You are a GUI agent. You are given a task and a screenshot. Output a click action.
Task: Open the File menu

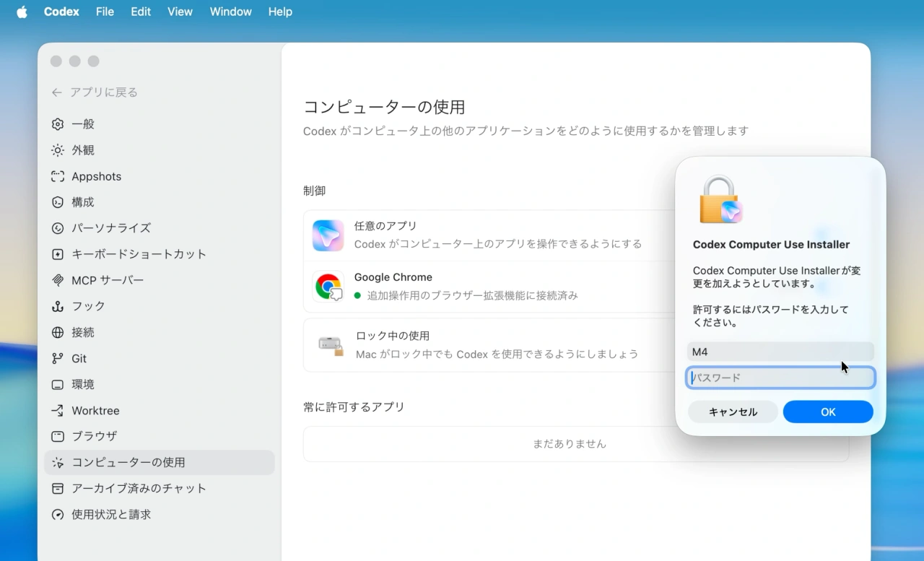[x=105, y=12]
